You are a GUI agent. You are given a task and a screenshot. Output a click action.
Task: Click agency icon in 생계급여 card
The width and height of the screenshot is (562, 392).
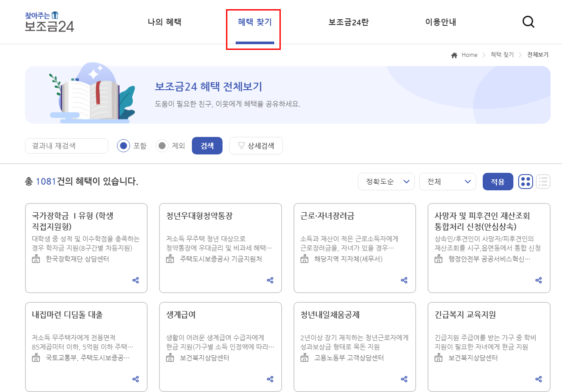(170, 358)
